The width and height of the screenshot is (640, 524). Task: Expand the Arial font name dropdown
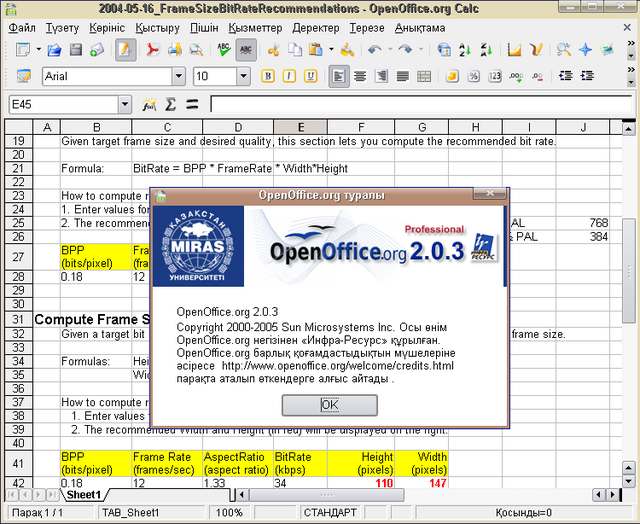(x=177, y=76)
